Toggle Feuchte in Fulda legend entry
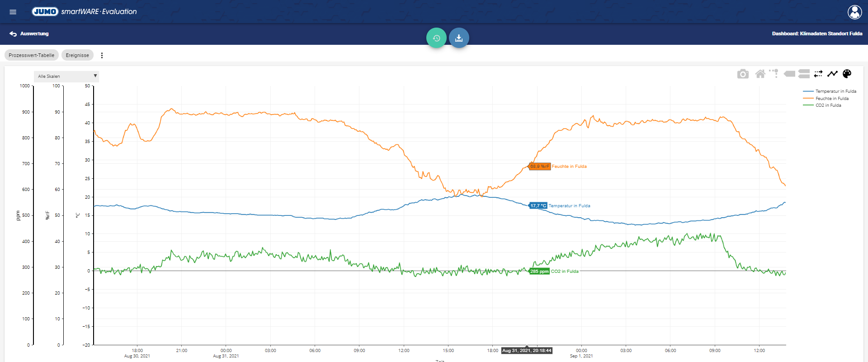The image size is (868, 362). tap(826, 98)
